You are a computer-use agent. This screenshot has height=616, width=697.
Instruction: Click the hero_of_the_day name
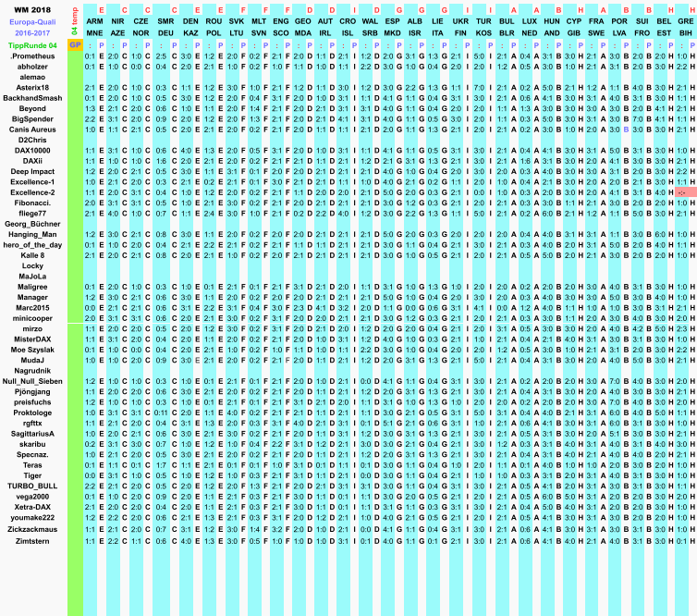point(33,244)
